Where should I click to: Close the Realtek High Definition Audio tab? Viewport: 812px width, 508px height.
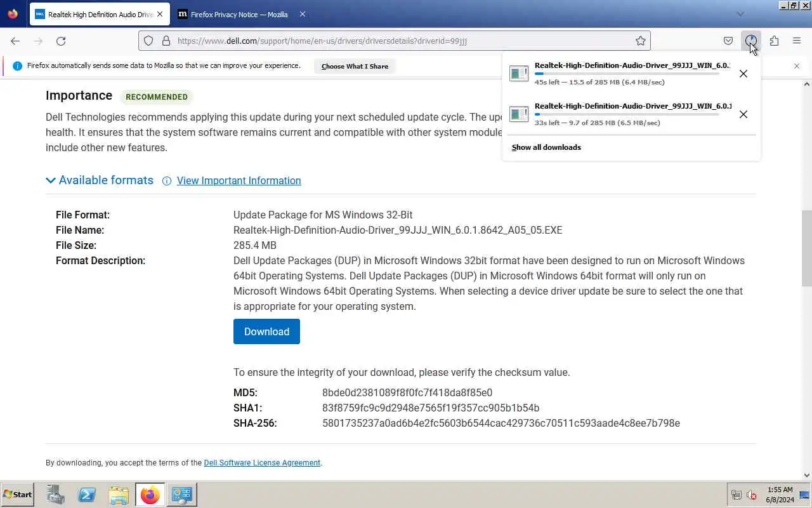coord(159,14)
